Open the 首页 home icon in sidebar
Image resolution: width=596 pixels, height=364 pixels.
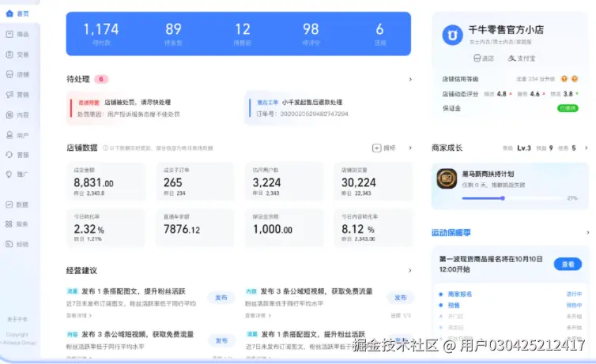point(9,13)
